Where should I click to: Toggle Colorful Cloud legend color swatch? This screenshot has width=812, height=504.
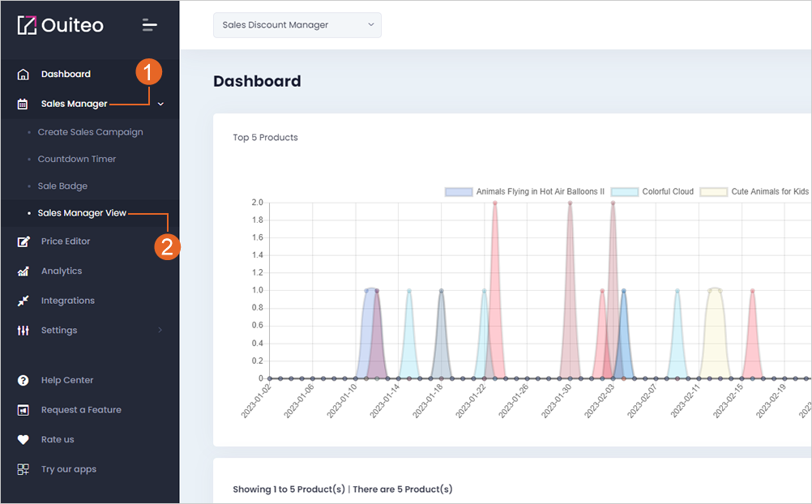click(x=625, y=192)
